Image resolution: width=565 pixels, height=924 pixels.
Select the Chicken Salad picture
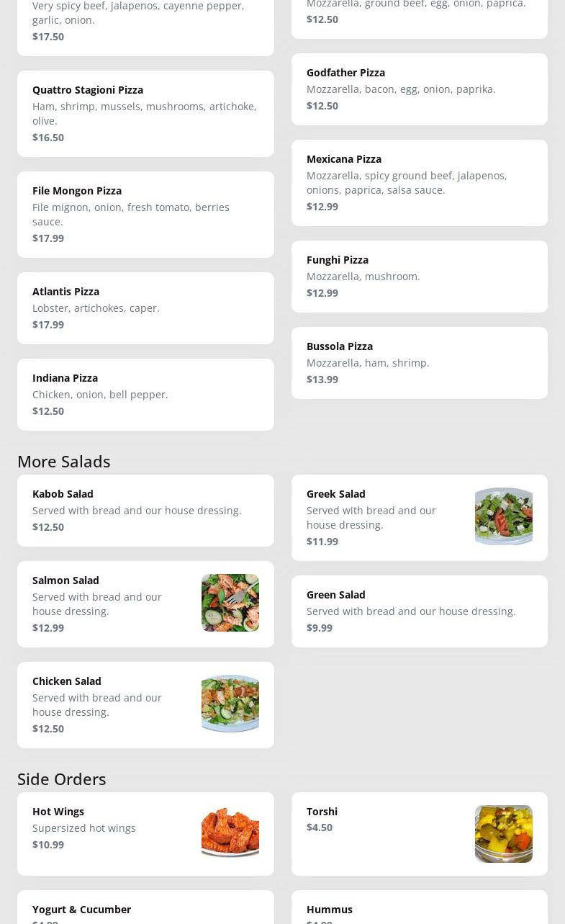pyautogui.click(x=230, y=704)
